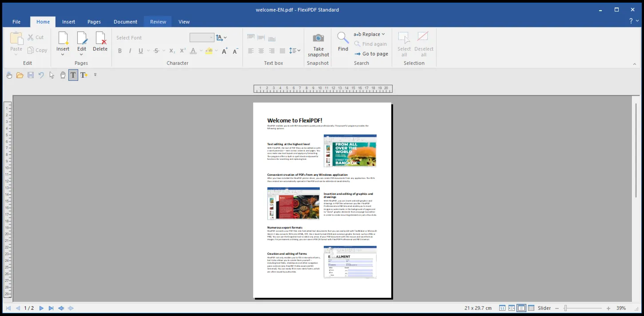Click the Take snapshot camera icon

318,38
